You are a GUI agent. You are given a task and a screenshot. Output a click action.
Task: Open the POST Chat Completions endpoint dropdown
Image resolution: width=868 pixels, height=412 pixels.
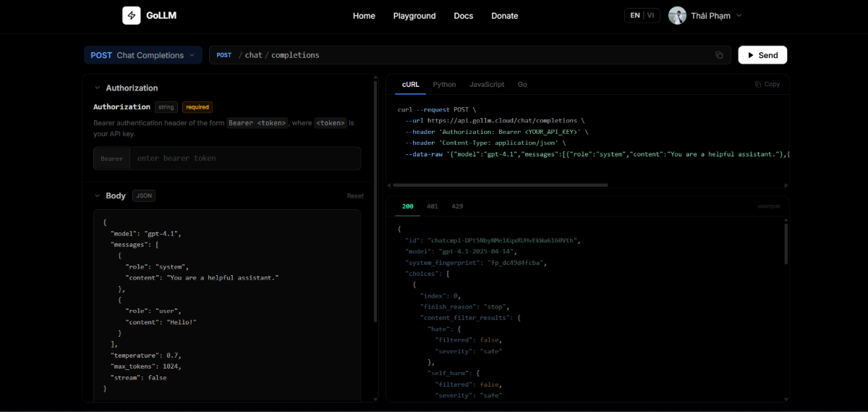click(x=143, y=55)
